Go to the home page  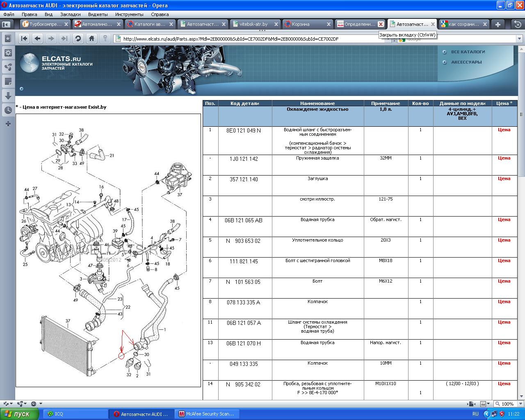click(91, 39)
